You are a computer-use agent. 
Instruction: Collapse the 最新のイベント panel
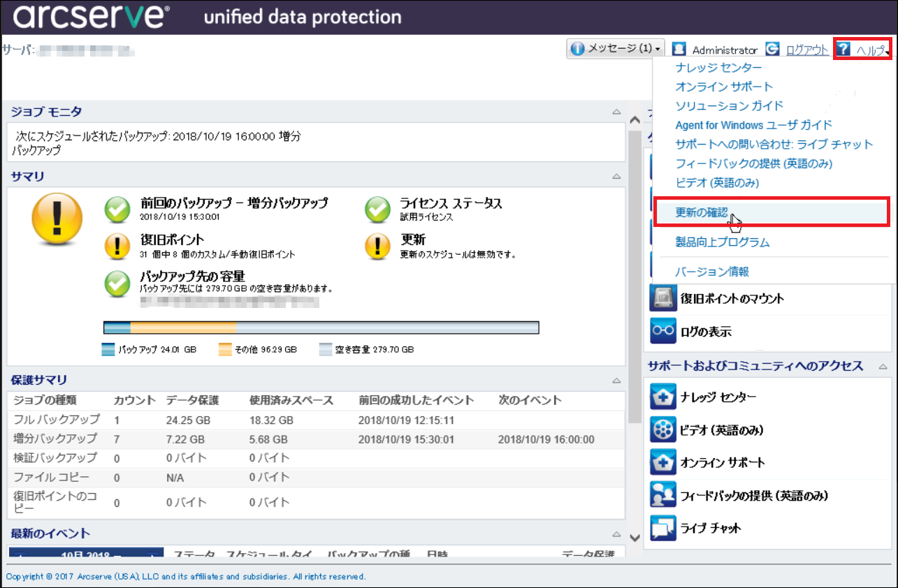point(616,534)
